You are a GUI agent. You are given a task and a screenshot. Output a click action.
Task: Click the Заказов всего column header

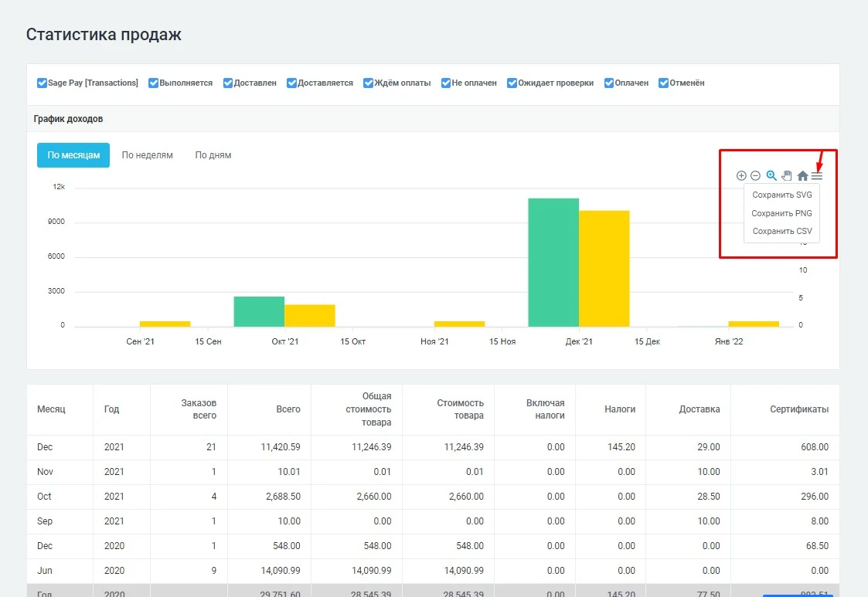pos(199,409)
